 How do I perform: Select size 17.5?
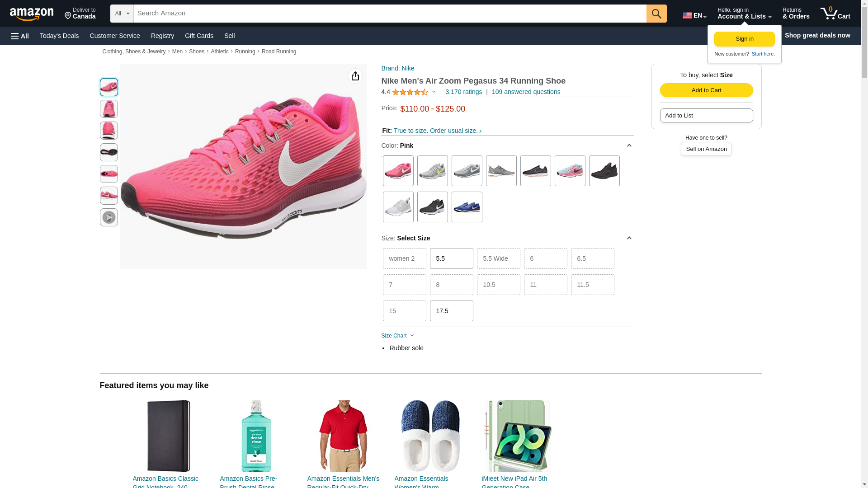point(451,311)
